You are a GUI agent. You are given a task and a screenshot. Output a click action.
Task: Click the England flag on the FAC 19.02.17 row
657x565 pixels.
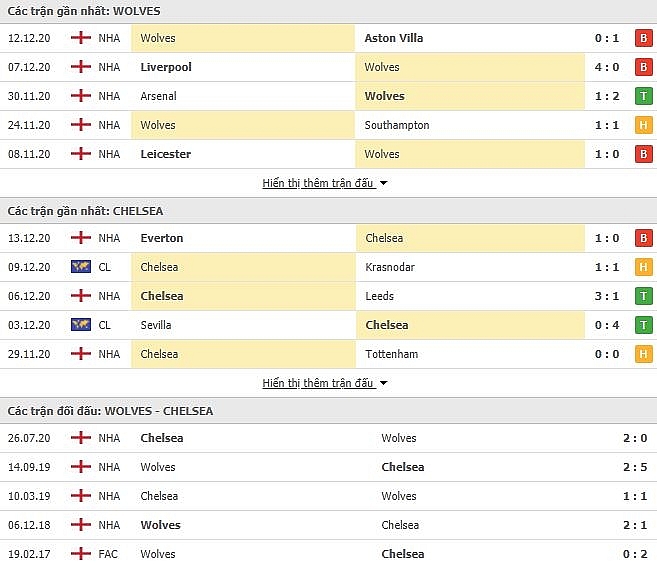tap(81, 554)
